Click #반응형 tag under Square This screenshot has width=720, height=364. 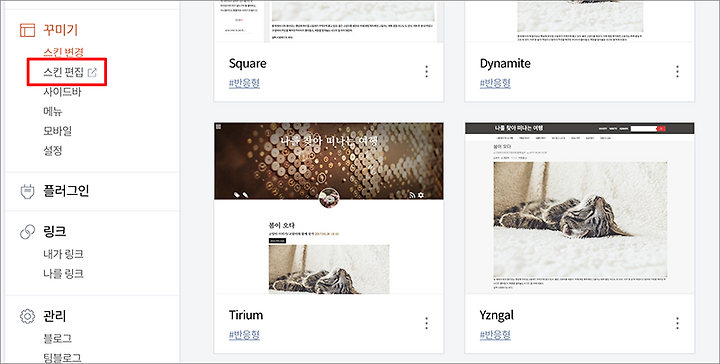(244, 83)
